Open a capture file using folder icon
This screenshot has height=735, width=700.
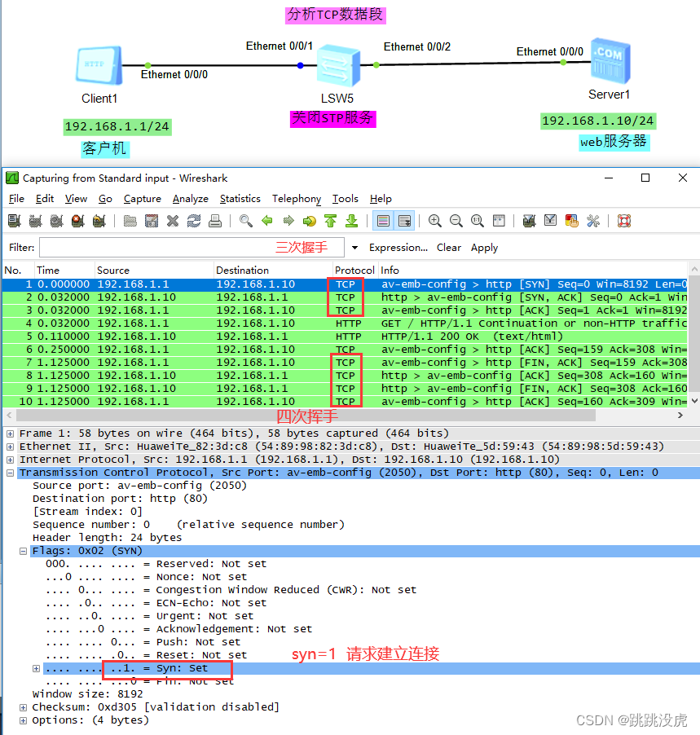[x=130, y=221]
